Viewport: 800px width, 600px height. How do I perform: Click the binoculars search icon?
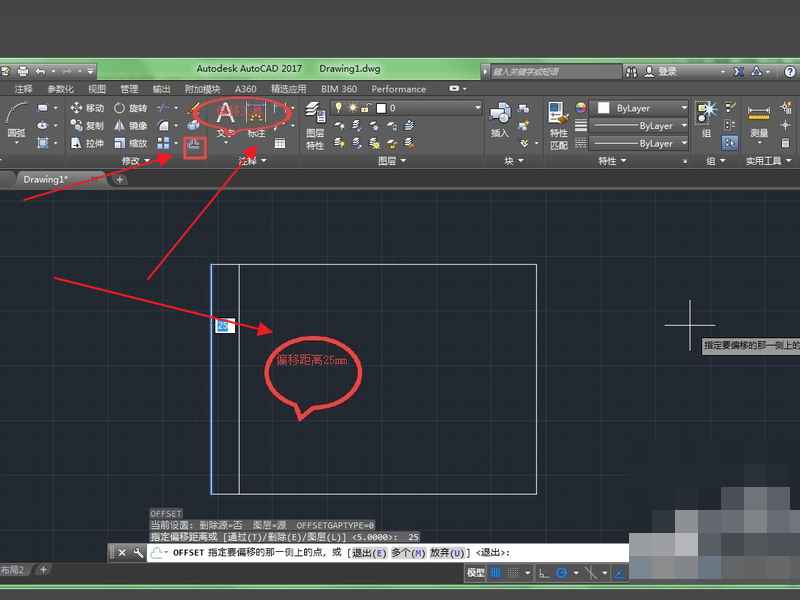pyautogui.click(x=632, y=71)
